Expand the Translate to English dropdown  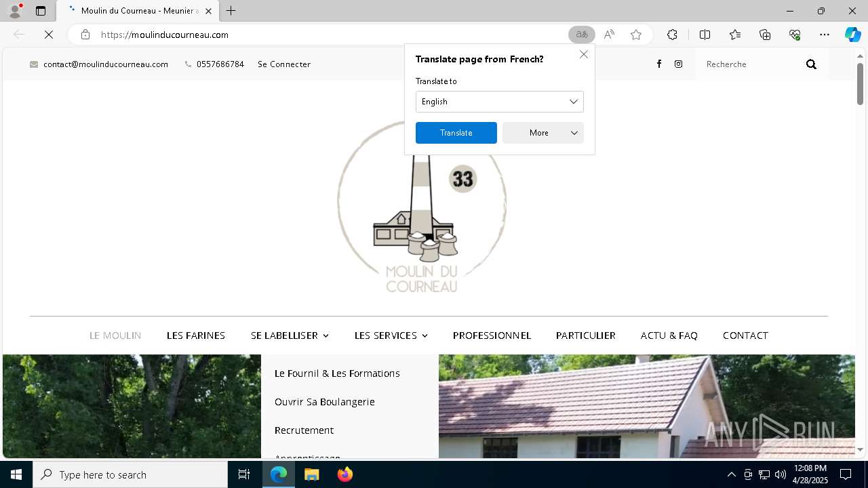click(500, 102)
